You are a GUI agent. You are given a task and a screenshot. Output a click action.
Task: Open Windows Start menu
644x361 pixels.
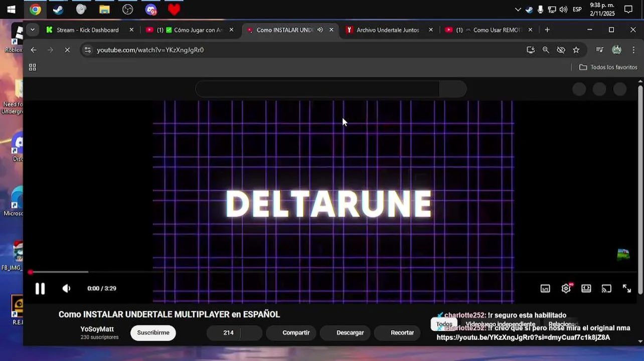(11, 9)
